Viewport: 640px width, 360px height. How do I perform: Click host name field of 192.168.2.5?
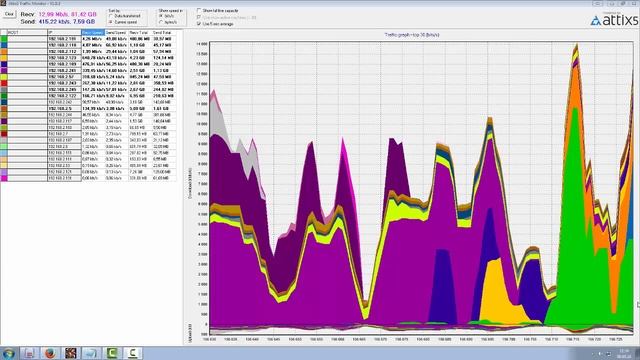point(28,109)
